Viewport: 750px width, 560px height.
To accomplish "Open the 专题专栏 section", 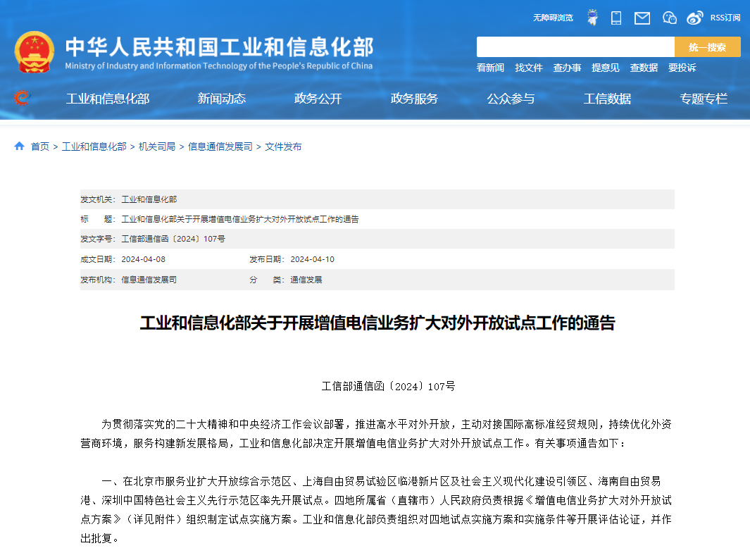I will point(704,99).
